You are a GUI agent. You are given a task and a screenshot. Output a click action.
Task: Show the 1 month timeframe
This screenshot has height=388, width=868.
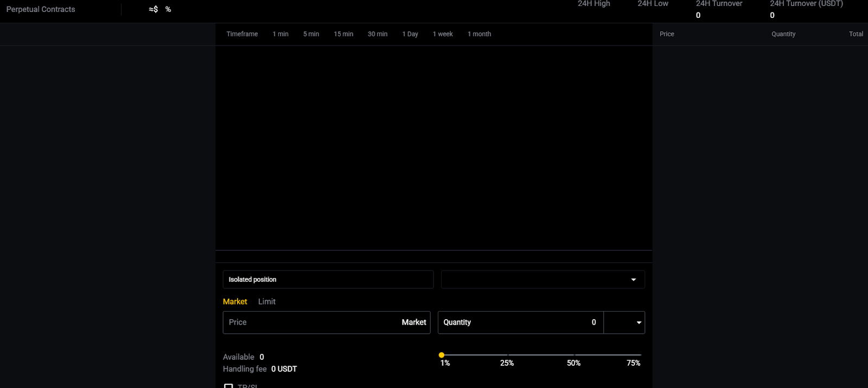(x=480, y=34)
